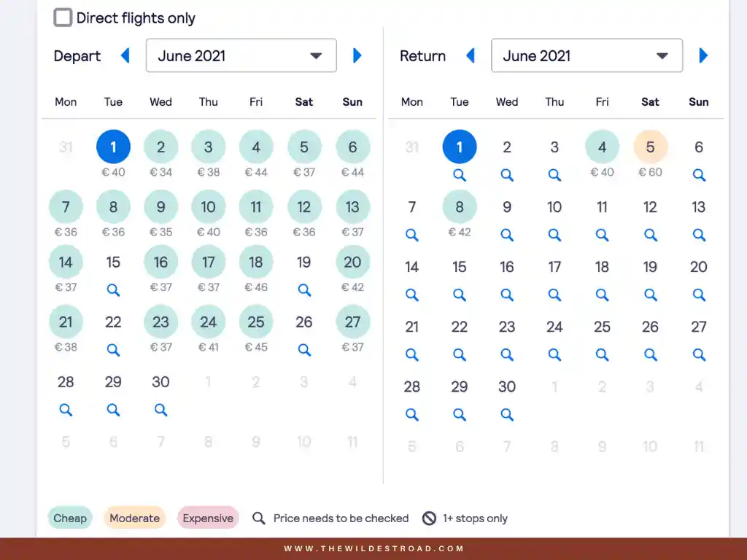The width and height of the screenshot is (747, 560).
Task: Click the next month arrow for Depart calendar
Action: click(357, 55)
